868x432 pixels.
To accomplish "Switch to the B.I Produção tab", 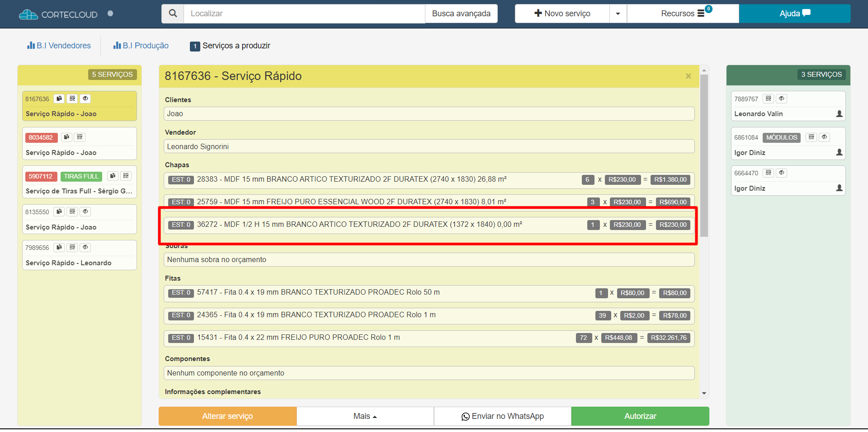I will 141,46.
